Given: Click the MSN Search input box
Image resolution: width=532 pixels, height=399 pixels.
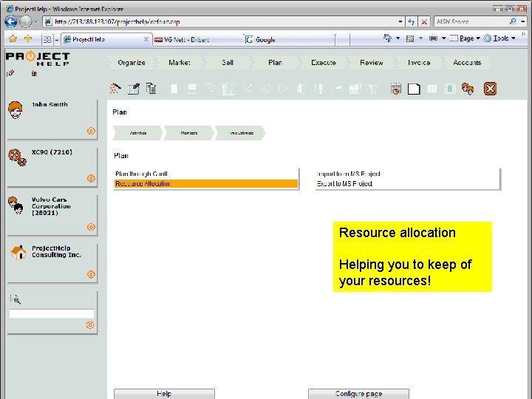Looking at the screenshot, I should click(x=471, y=21).
